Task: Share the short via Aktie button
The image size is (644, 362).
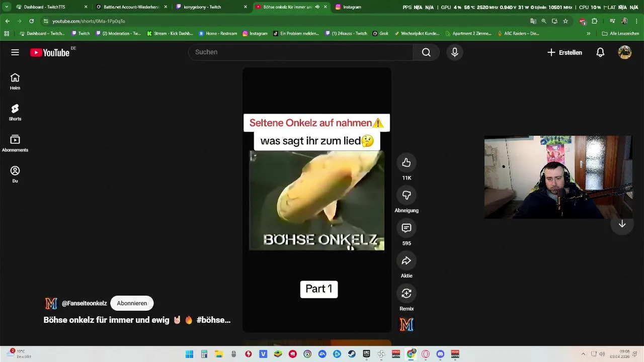Action: tap(407, 260)
